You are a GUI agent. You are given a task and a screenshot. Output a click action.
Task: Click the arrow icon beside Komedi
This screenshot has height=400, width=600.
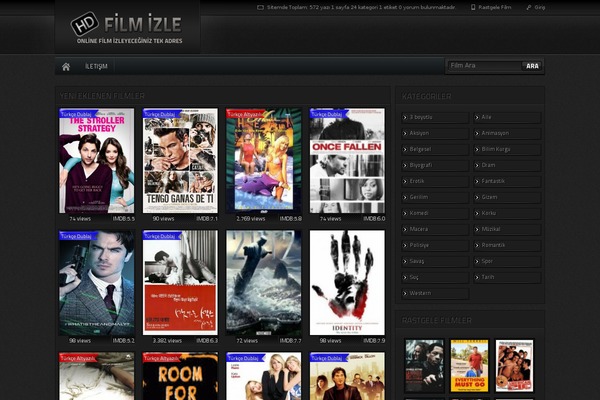click(405, 214)
